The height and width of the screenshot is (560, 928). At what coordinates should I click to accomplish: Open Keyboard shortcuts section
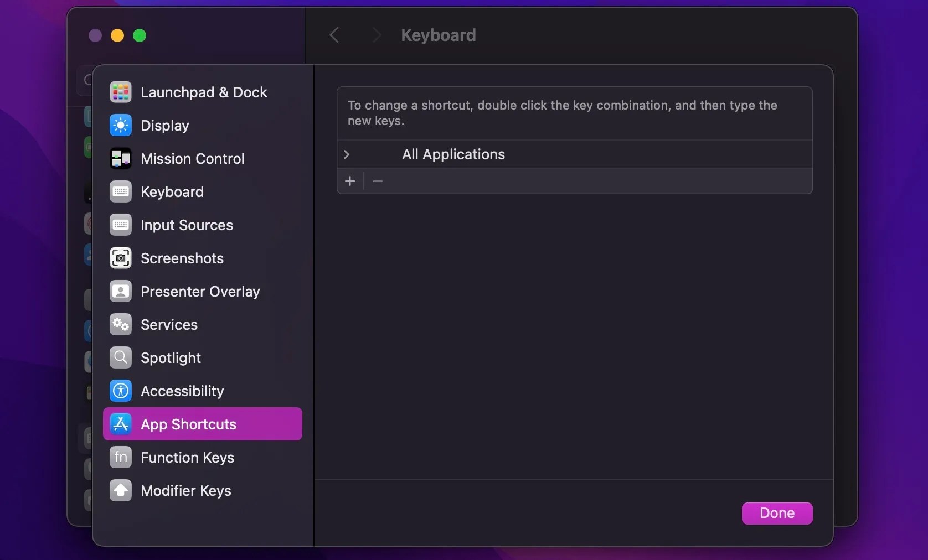tap(172, 191)
